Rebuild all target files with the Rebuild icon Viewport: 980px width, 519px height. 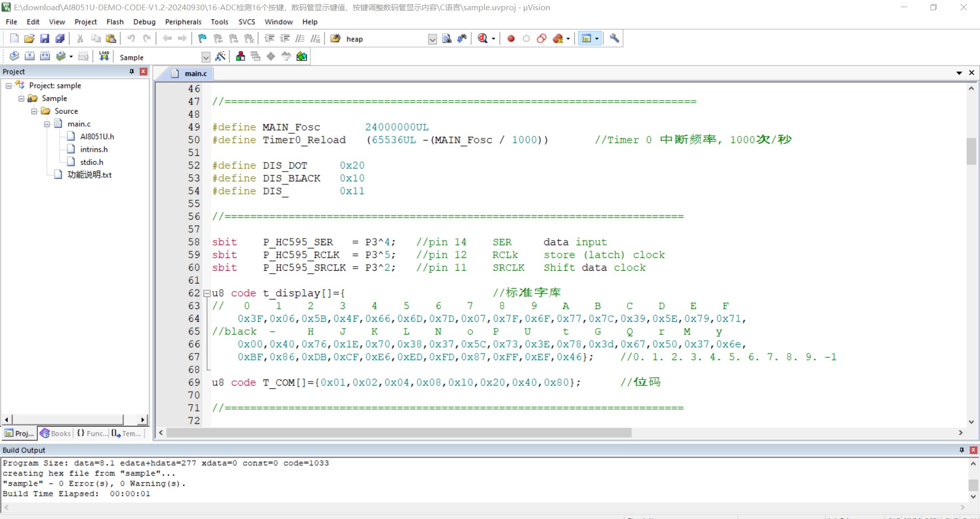[x=45, y=56]
